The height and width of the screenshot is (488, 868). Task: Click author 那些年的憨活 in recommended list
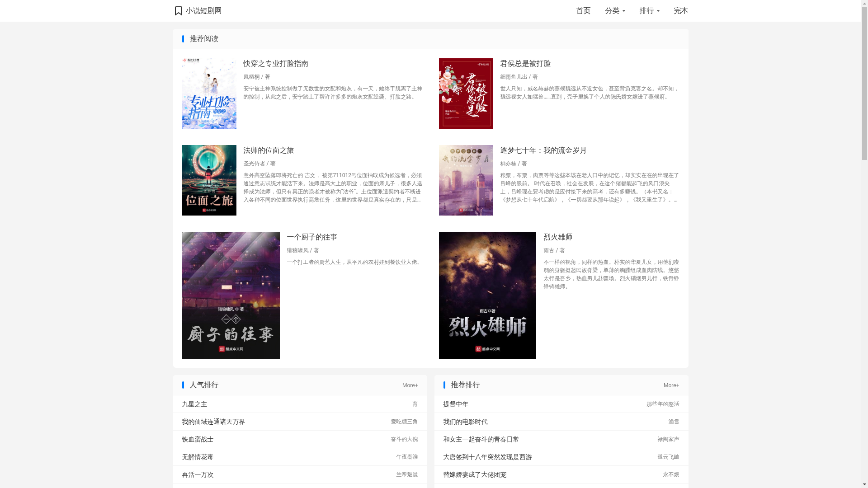pyautogui.click(x=663, y=404)
